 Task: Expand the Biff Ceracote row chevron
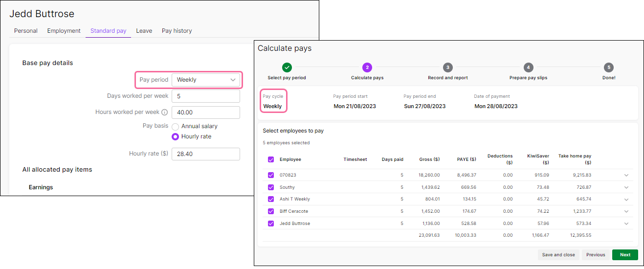(626, 211)
